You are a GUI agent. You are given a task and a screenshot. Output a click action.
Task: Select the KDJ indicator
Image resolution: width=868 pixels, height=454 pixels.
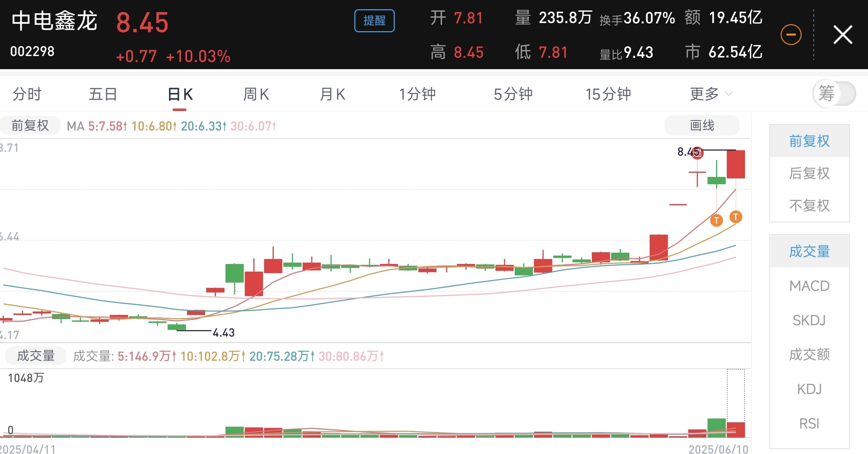(x=809, y=389)
